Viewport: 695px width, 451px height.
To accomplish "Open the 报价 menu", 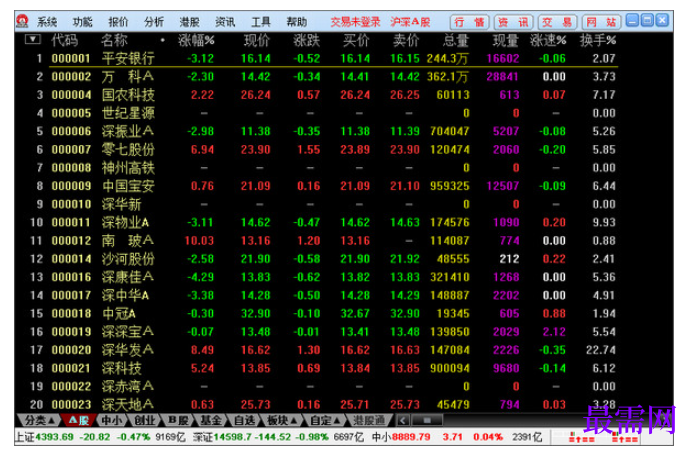I will pyautogui.click(x=118, y=22).
